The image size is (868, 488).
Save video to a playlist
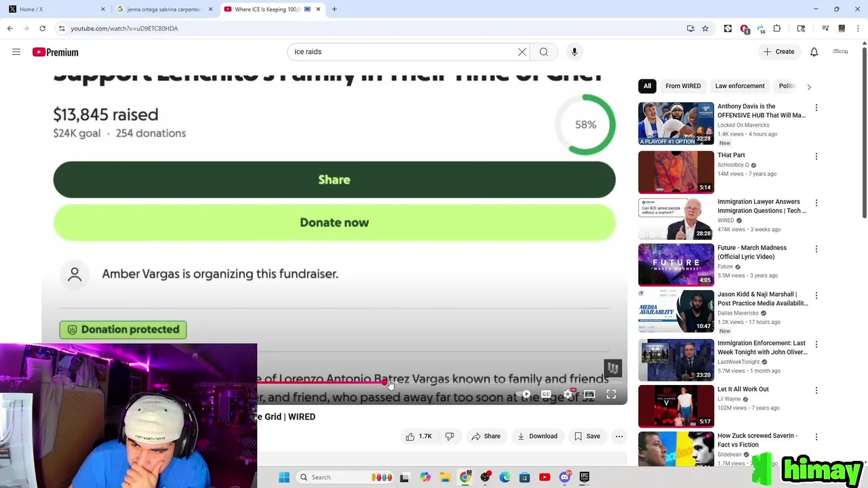tap(587, 436)
